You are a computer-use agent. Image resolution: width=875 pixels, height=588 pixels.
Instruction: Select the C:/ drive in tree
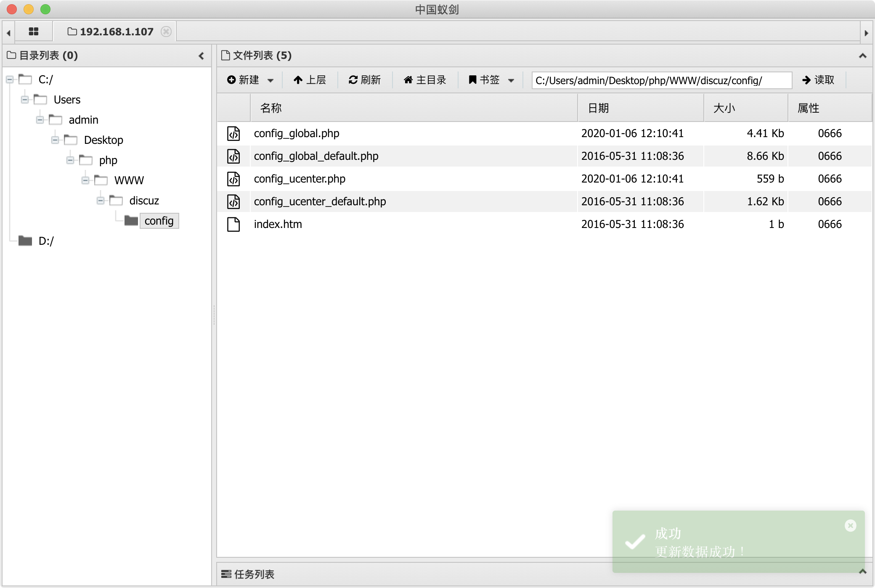pyautogui.click(x=46, y=79)
